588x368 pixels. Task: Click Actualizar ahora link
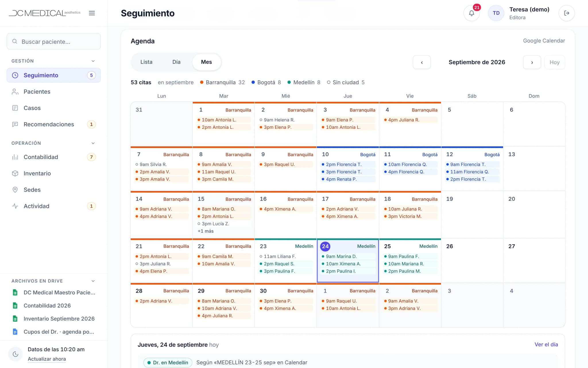click(x=47, y=359)
